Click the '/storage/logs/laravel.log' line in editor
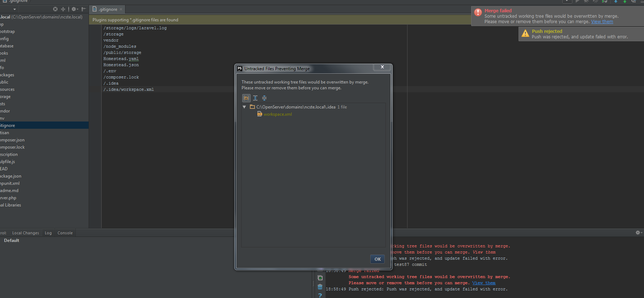The width and height of the screenshot is (644, 298). [x=135, y=28]
